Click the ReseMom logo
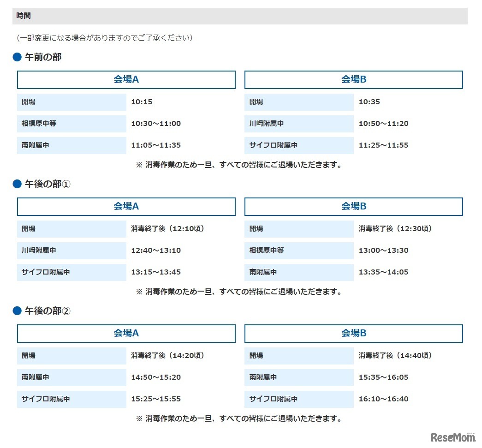Screen dimensions: 482x448 click(x=452, y=437)
